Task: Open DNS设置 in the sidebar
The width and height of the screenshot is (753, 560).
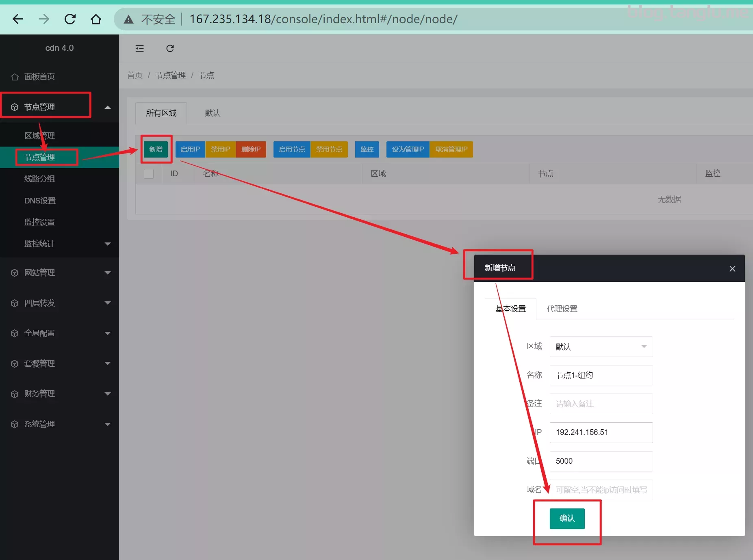Action: tap(40, 201)
